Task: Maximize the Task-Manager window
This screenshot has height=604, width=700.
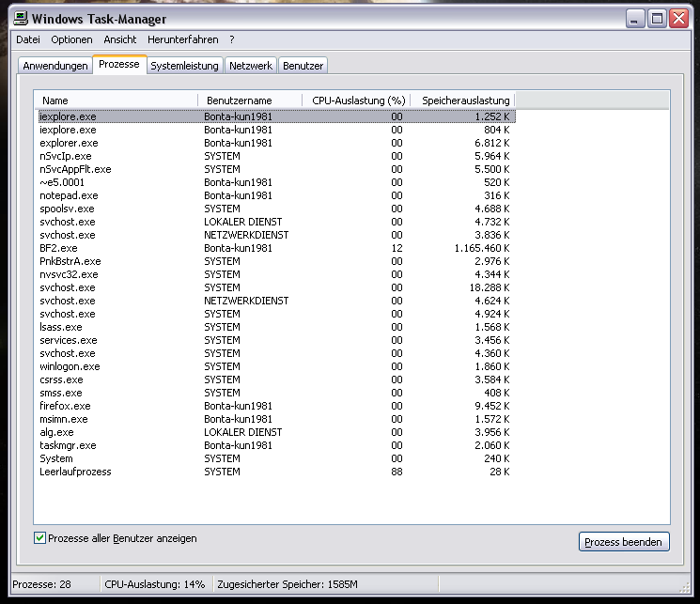Action: pos(657,18)
